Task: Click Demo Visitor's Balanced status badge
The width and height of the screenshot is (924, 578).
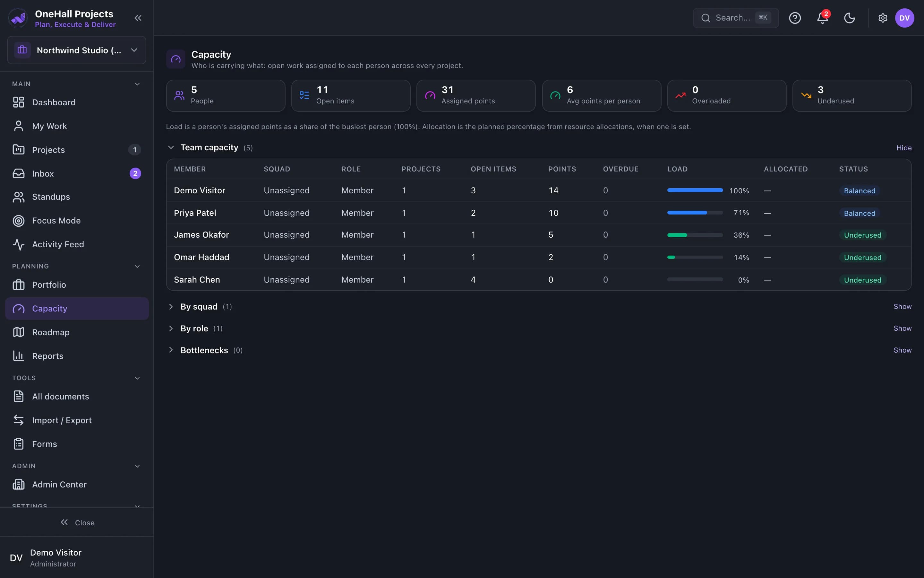Action: [860, 190]
